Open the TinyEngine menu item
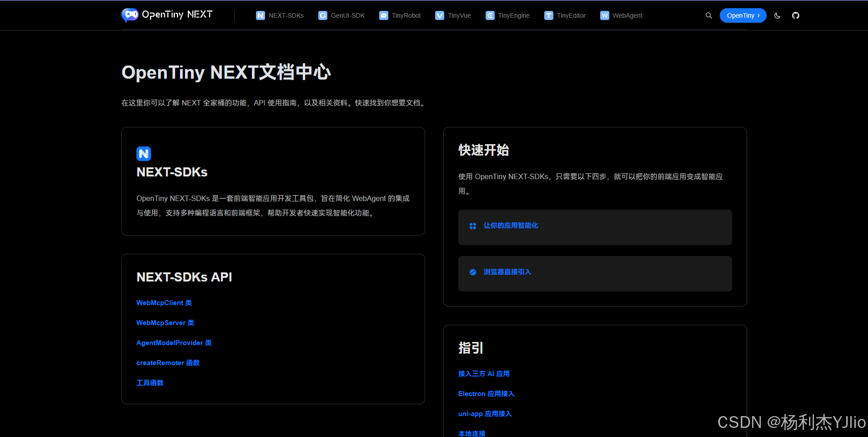Viewport: 868px width, 437px height. click(x=508, y=15)
